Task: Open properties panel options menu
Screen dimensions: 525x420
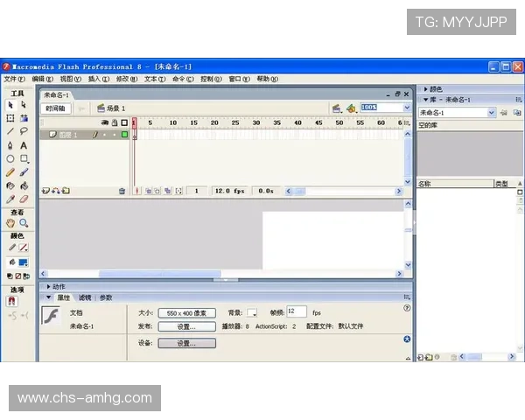Action: [407, 297]
